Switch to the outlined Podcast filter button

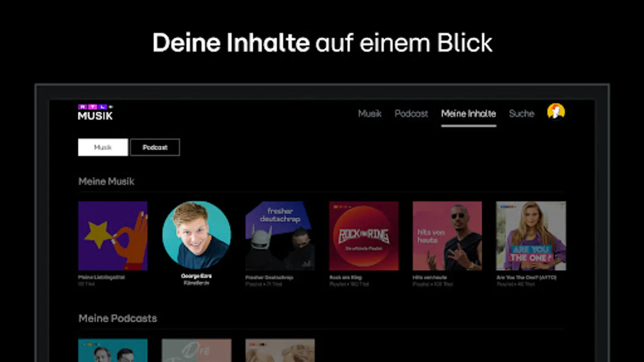click(155, 147)
